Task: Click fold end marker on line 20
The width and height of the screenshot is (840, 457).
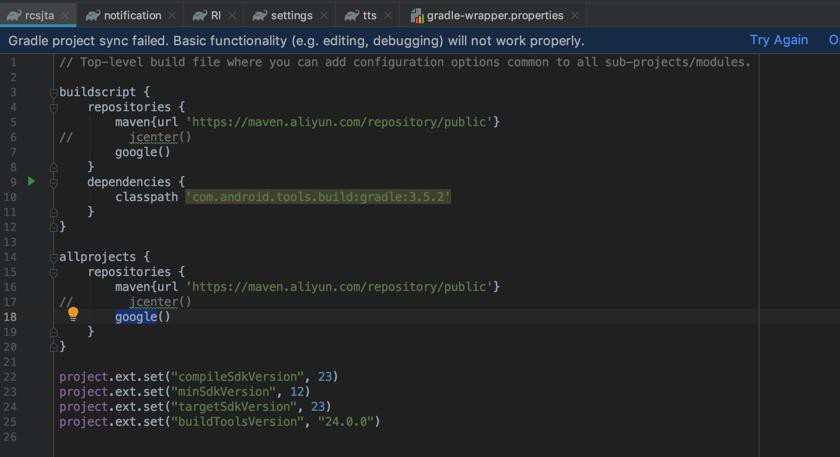Action: click(54, 347)
